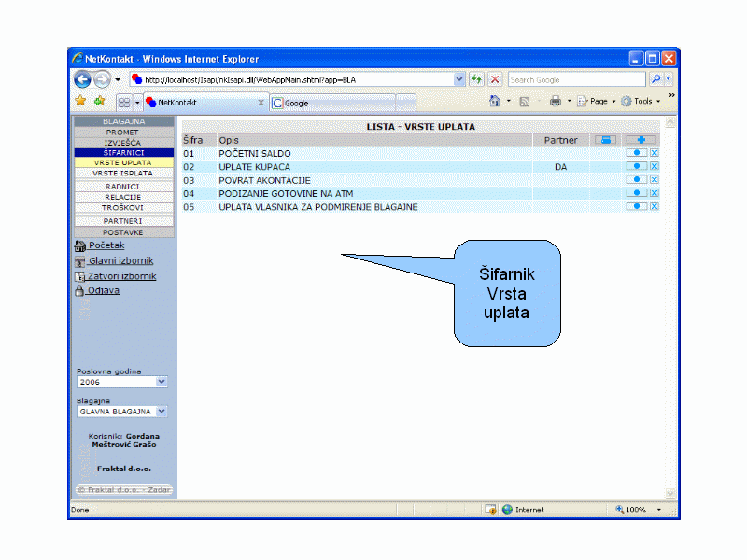Select IZVJEŠĆA in the sidebar menu
Viewport: 747px width, 560px height.
click(x=124, y=143)
